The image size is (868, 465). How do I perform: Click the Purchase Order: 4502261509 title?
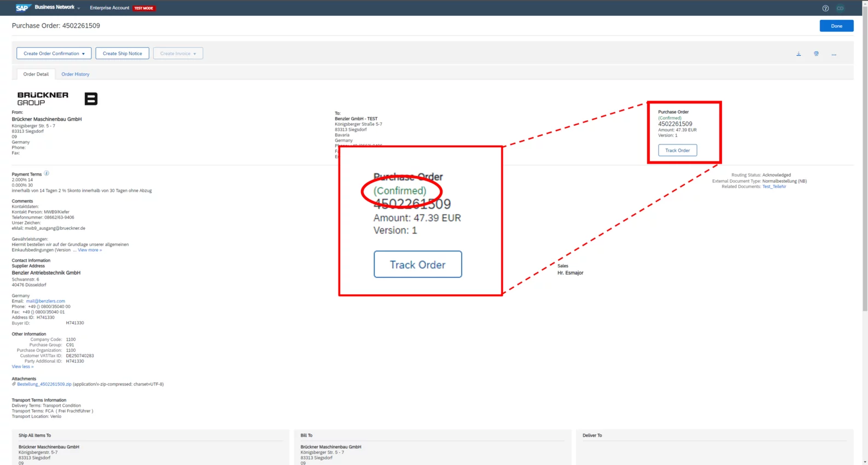point(56,26)
